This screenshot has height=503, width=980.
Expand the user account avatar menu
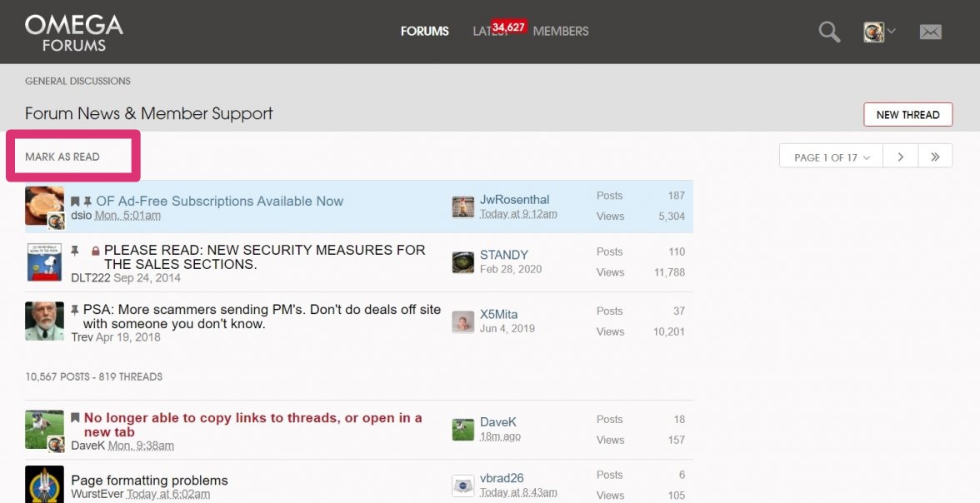[878, 32]
